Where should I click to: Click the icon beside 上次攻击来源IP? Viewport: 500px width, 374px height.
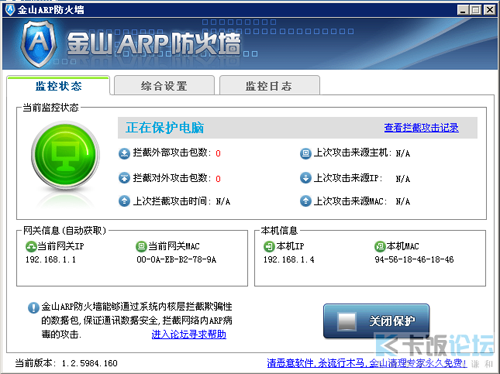tap(305, 178)
